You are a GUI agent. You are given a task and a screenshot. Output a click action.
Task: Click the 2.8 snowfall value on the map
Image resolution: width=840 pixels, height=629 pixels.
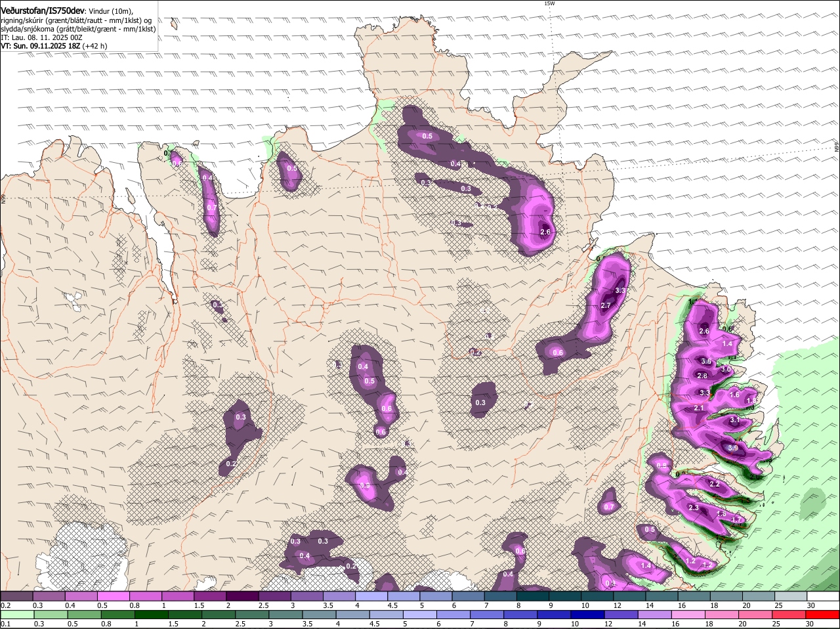click(x=702, y=376)
